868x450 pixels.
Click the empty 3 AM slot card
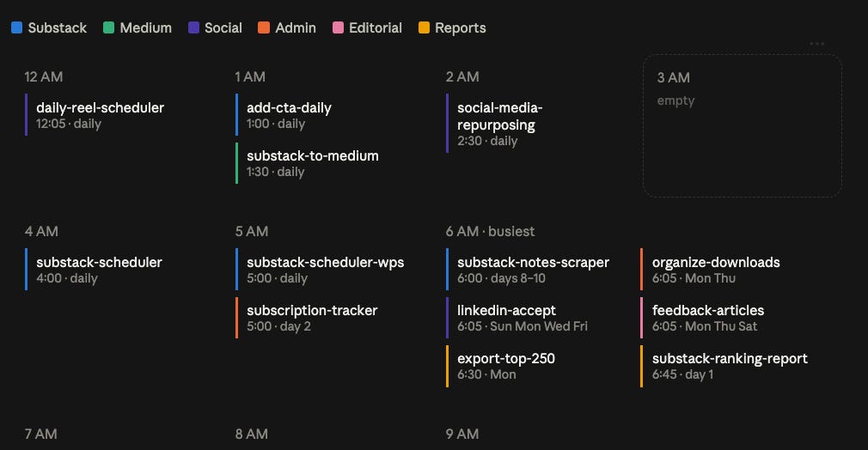tap(743, 125)
